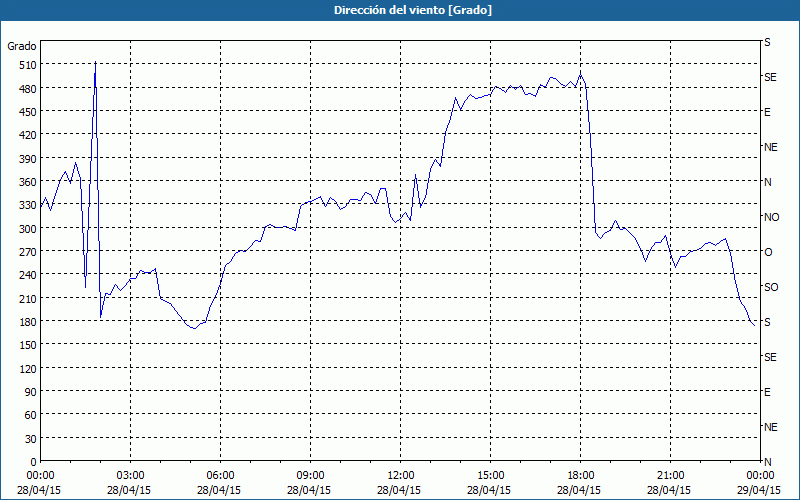Click the '360' y-axis value
This screenshot has width=800, height=500.
[x=28, y=182]
